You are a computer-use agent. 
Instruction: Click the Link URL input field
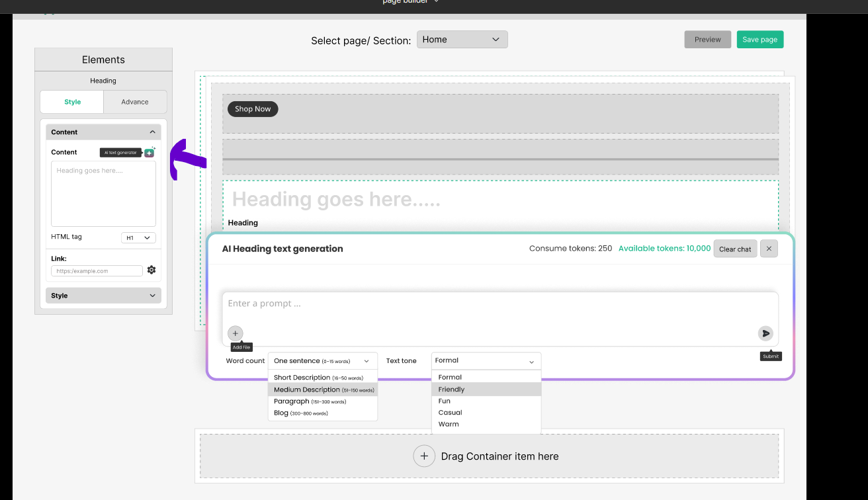pos(97,271)
